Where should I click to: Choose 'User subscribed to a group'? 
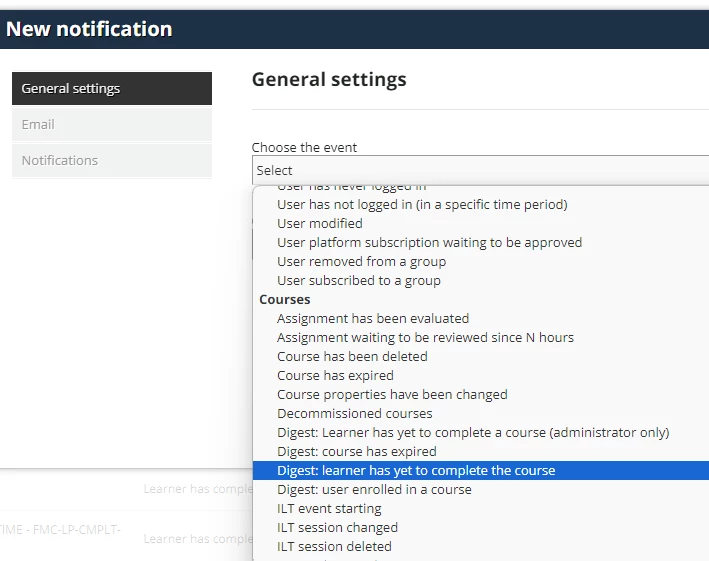[359, 281]
